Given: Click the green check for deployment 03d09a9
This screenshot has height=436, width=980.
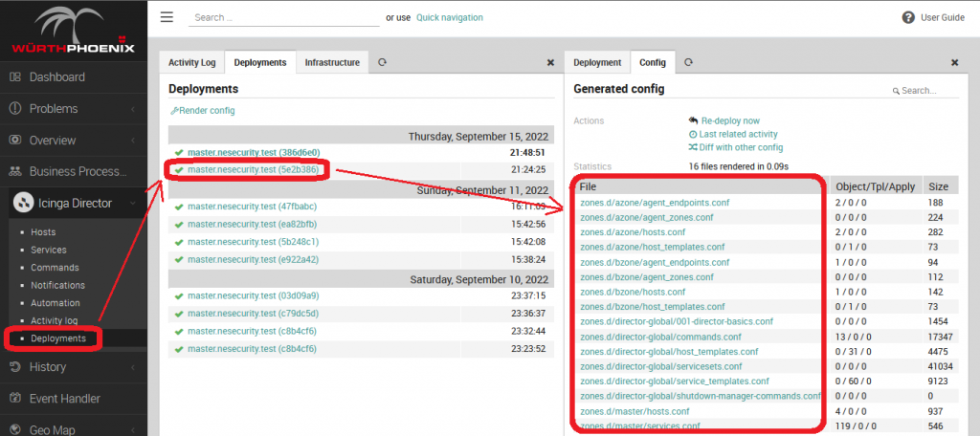Looking at the screenshot, I should tap(179, 295).
